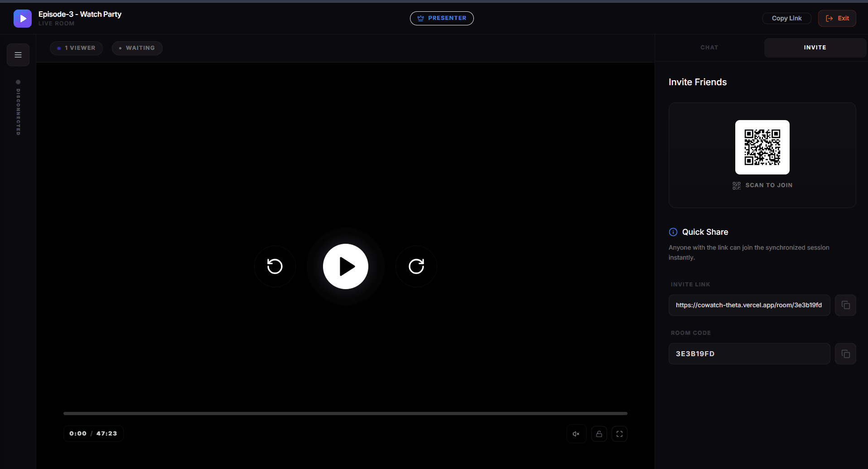Click the room code field
This screenshot has width=868, height=469.
coord(749,353)
